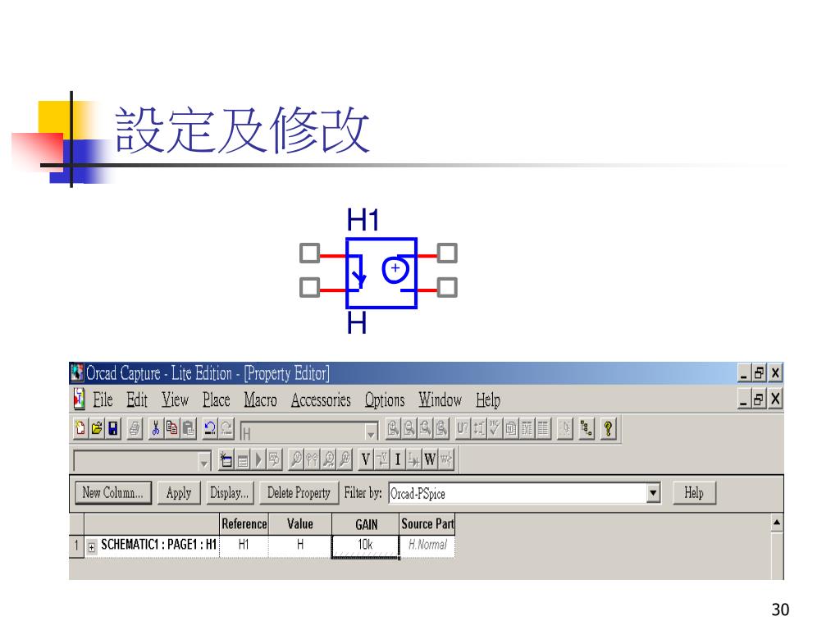Open the Help menu in menu bar
Screen dimensions: 840x630
[x=488, y=400]
